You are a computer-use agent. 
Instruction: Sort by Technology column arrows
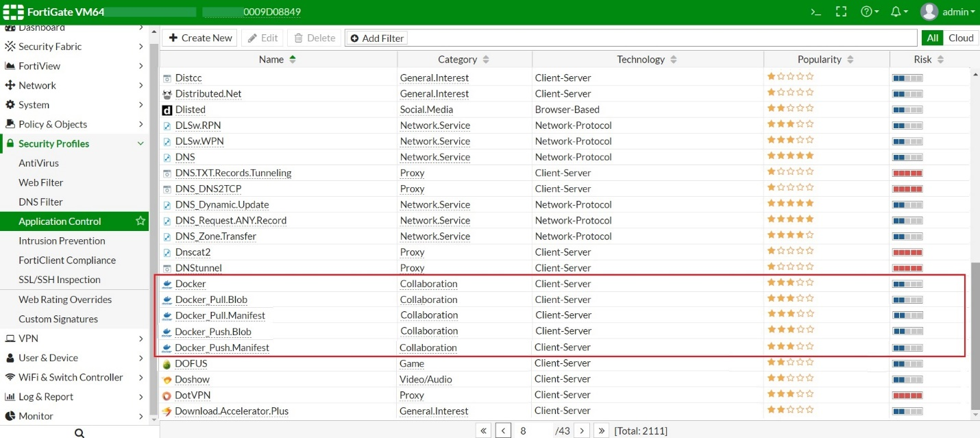[x=674, y=60]
